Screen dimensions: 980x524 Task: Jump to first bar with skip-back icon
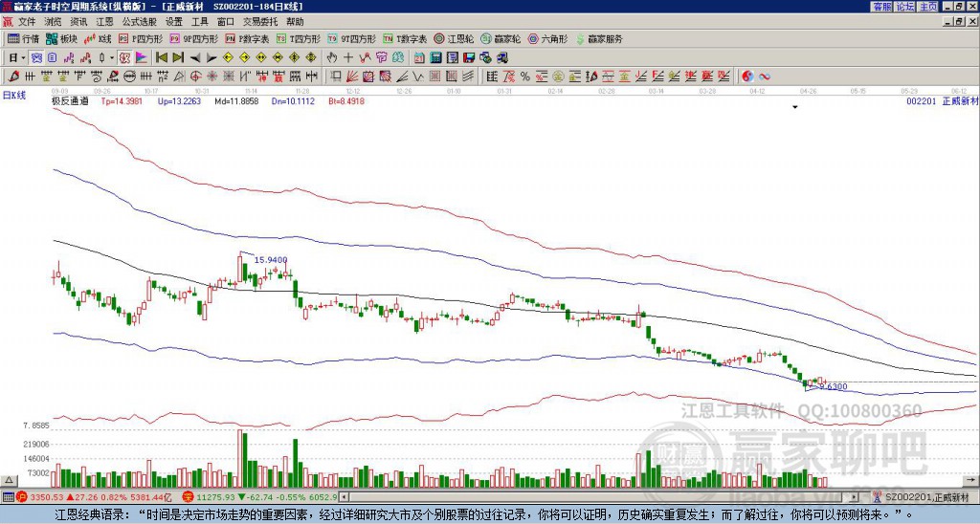point(161,57)
